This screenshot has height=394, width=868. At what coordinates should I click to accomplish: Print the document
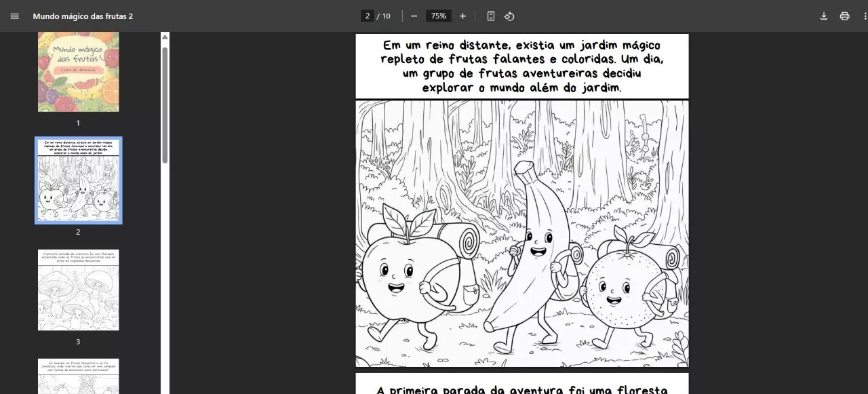coord(844,16)
